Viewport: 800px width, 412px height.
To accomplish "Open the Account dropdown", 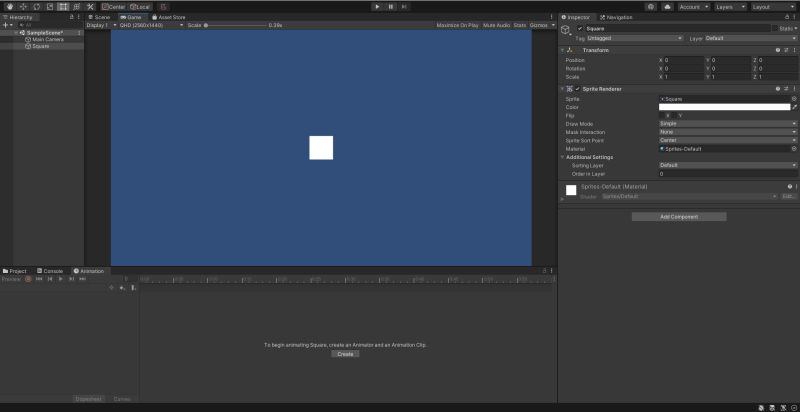I will [x=694, y=7].
